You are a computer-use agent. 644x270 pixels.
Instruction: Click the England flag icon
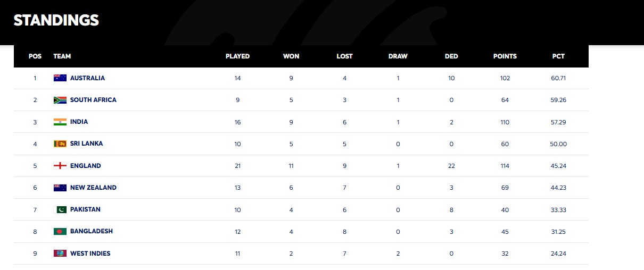tap(60, 166)
